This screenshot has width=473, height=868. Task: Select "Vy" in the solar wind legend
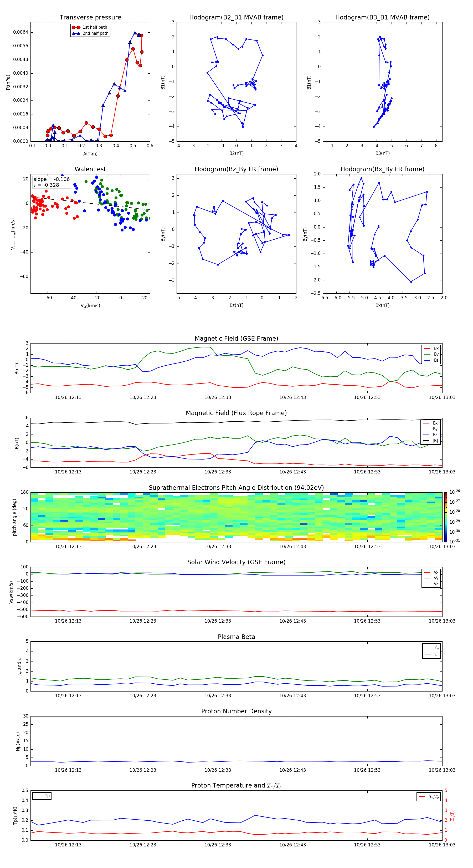click(x=431, y=578)
